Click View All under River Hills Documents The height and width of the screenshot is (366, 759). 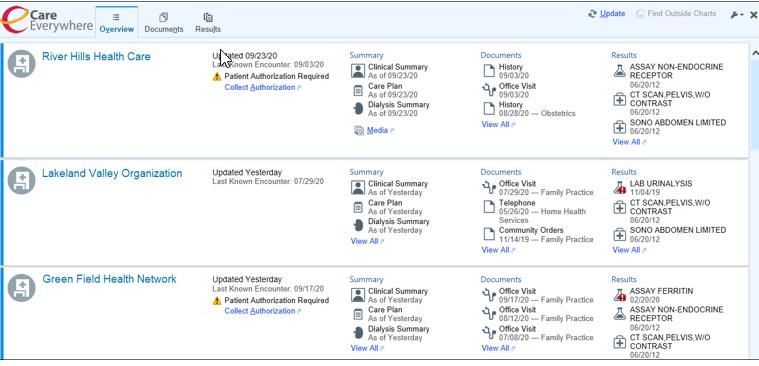pos(498,125)
